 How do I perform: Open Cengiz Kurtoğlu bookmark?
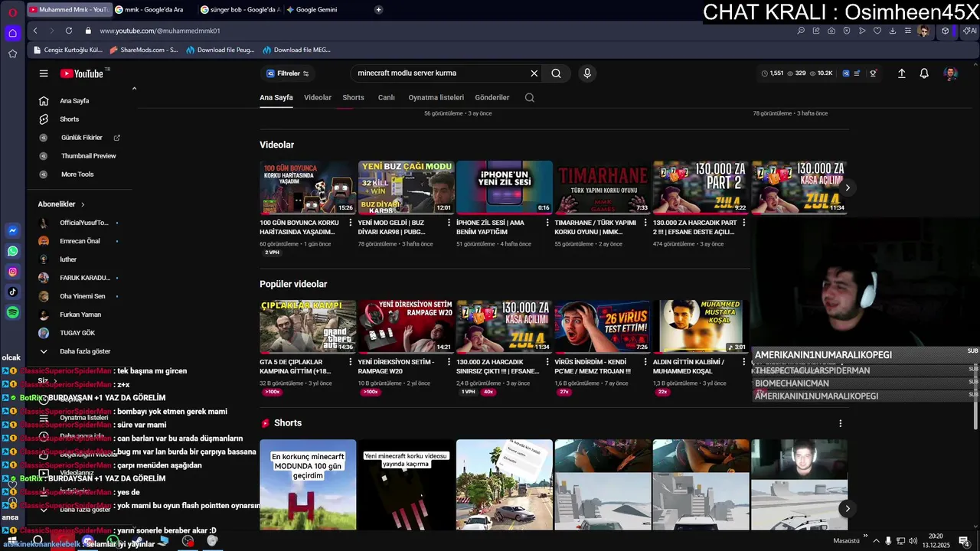[67, 50]
